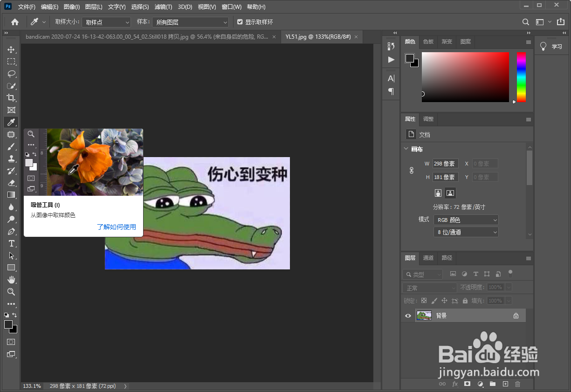Select the Rectangle shape tool
The width and height of the screenshot is (571, 392).
pos(11,268)
